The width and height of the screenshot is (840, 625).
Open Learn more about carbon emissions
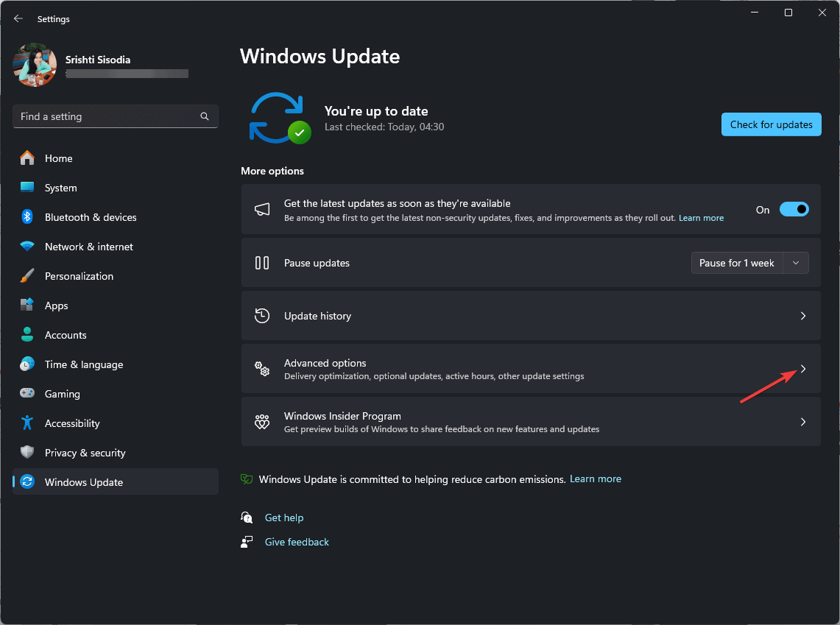click(x=595, y=479)
